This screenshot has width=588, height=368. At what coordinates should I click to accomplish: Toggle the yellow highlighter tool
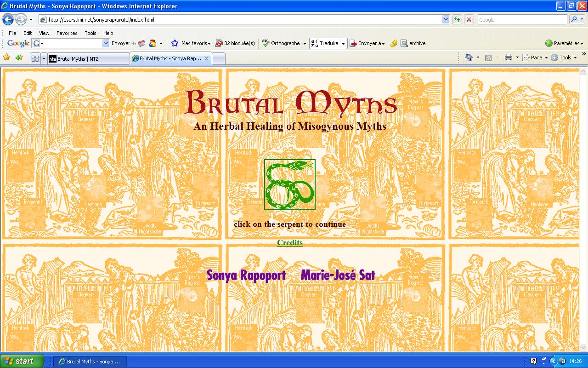[x=393, y=43]
